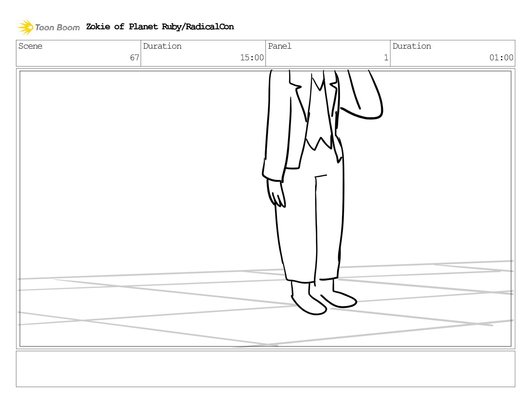Viewport: 532px width, 411px height.
Task: Click the empty notes box below the panel
Action: pos(265,369)
